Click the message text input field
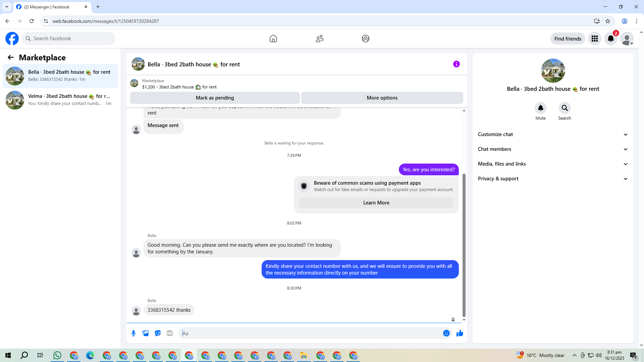644x362 pixels. click(311, 333)
